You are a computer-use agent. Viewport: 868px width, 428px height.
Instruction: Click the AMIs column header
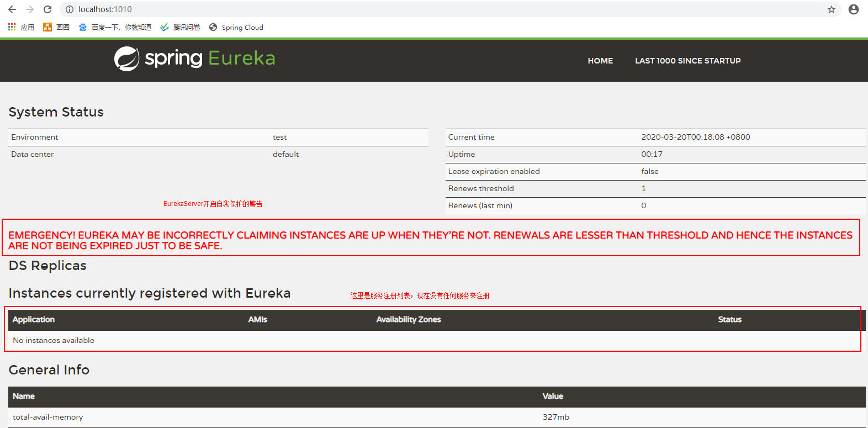click(x=258, y=319)
